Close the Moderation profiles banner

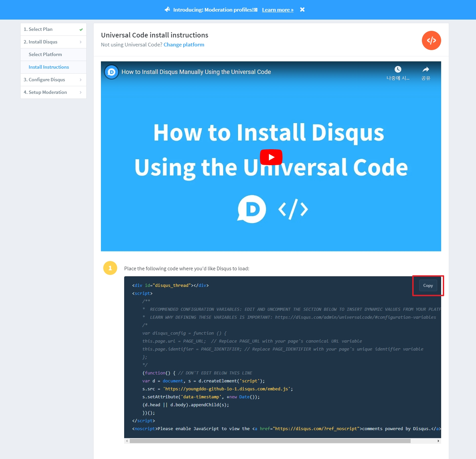[x=302, y=10]
